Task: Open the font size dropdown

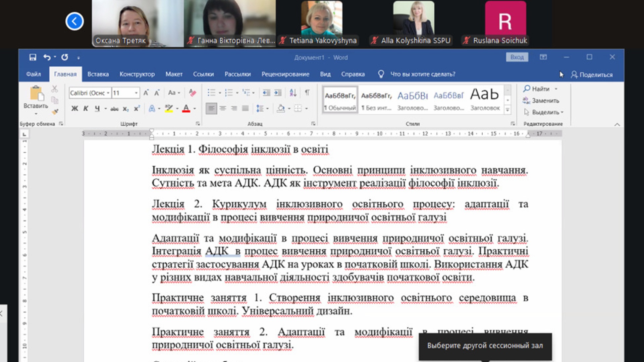Action: [x=136, y=93]
